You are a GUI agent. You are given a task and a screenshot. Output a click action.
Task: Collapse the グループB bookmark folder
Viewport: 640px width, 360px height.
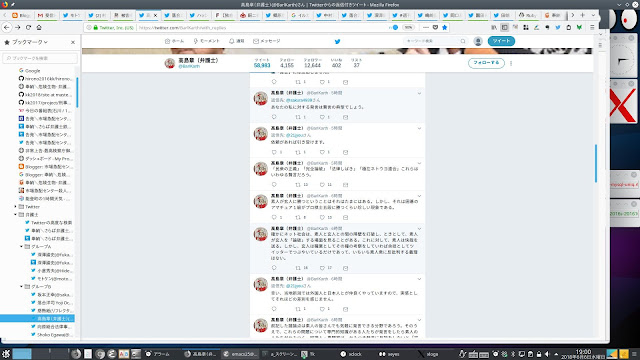coord(22,287)
